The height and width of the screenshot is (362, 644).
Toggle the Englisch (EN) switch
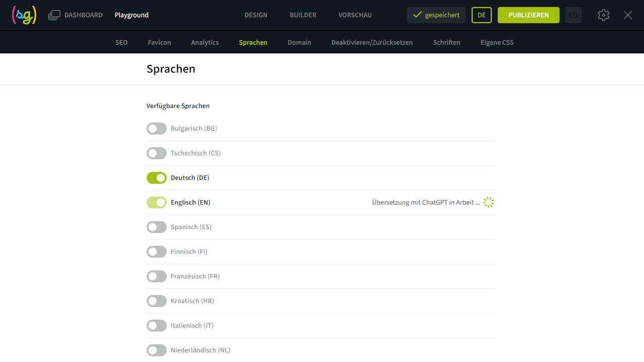tap(156, 202)
